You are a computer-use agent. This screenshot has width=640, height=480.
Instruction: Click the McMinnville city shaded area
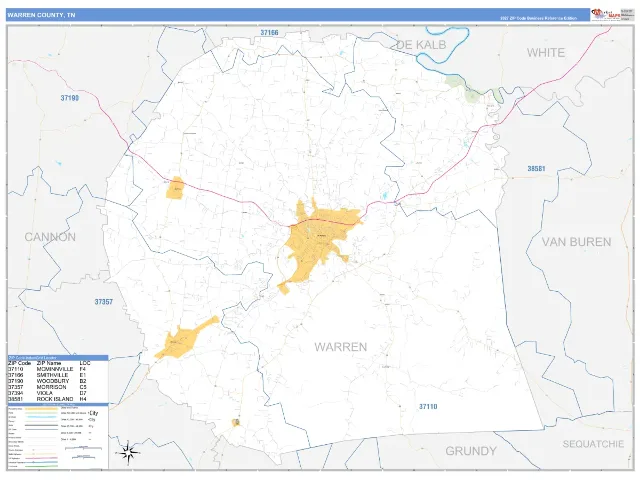pyautogui.click(x=314, y=241)
